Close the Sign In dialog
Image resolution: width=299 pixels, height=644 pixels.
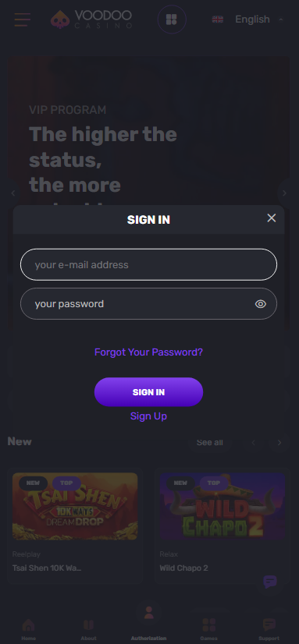[x=272, y=218]
